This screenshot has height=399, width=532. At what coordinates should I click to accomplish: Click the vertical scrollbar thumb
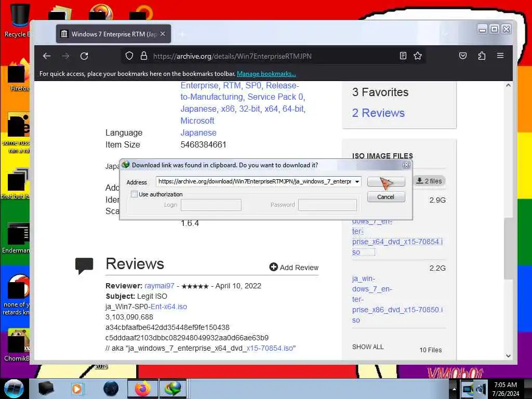coord(508,248)
